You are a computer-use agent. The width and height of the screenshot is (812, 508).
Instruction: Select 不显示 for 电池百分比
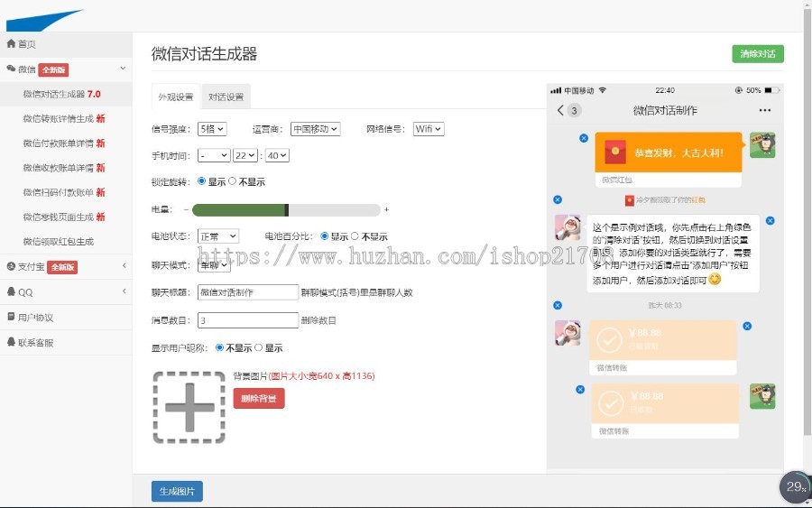point(355,236)
